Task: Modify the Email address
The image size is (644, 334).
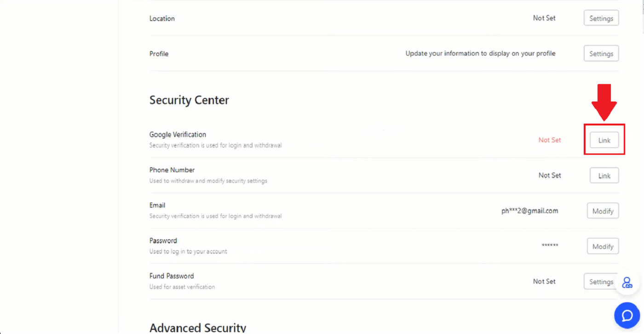Action: (x=603, y=211)
